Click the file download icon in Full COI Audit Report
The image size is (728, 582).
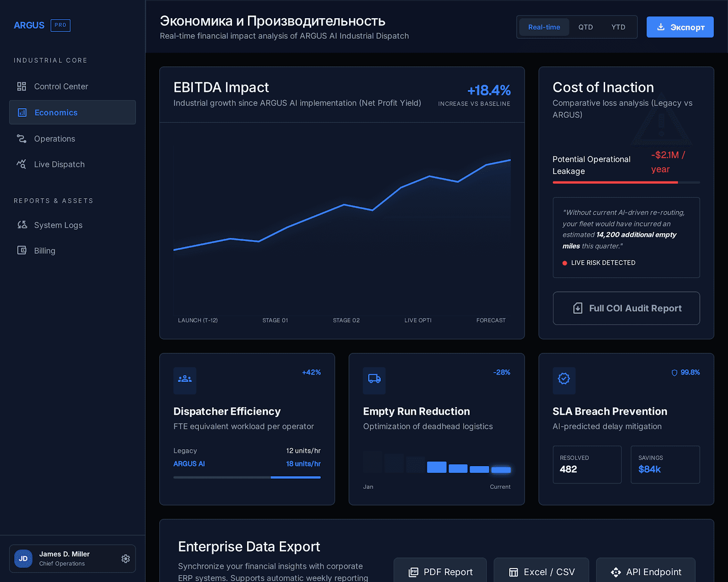click(x=577, y=308)
